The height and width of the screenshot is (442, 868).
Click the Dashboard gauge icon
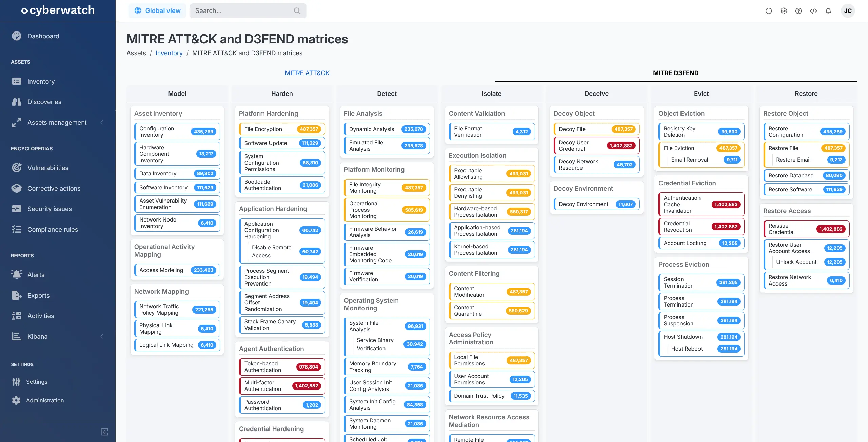pos(16,36)
